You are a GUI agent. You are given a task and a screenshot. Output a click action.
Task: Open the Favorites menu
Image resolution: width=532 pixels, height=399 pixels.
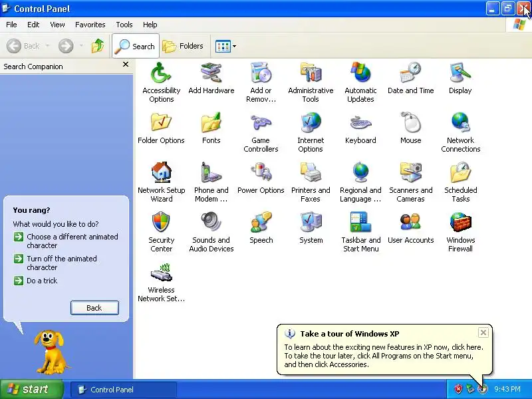coord(90,25)
